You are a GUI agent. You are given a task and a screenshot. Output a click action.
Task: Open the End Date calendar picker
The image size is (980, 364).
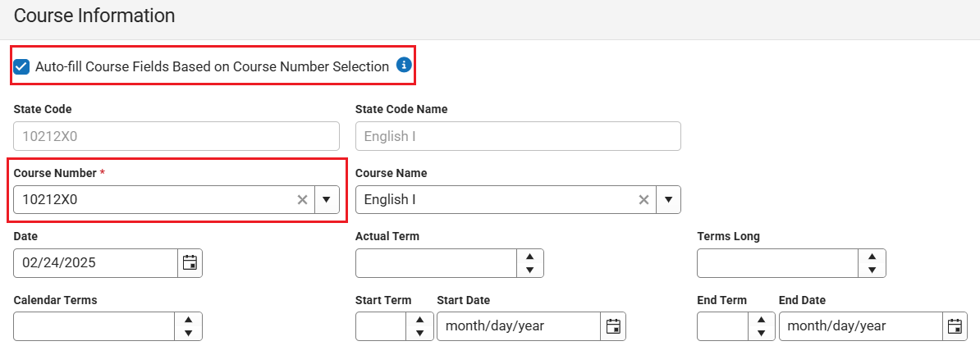click(x=955, y=326)
